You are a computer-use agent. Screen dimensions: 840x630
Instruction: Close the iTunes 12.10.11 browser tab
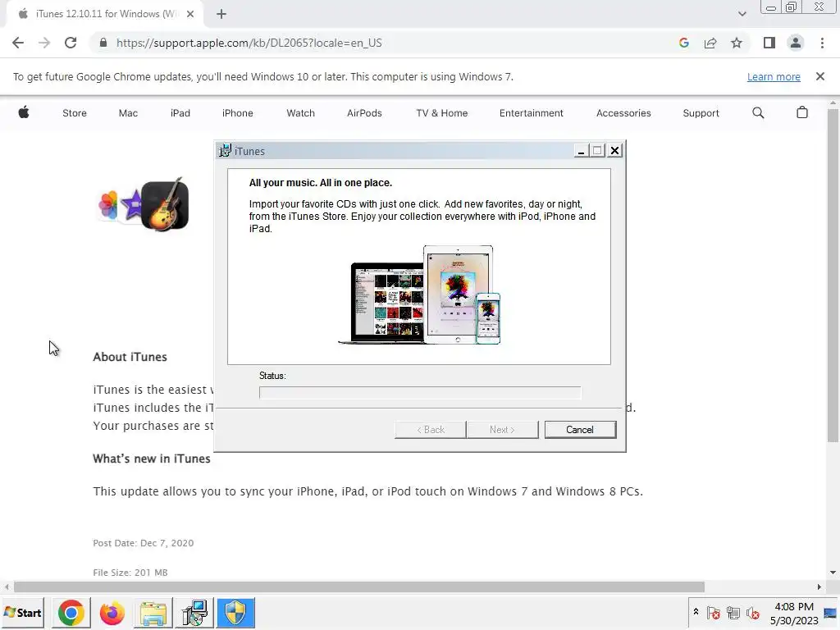(190, 14)
